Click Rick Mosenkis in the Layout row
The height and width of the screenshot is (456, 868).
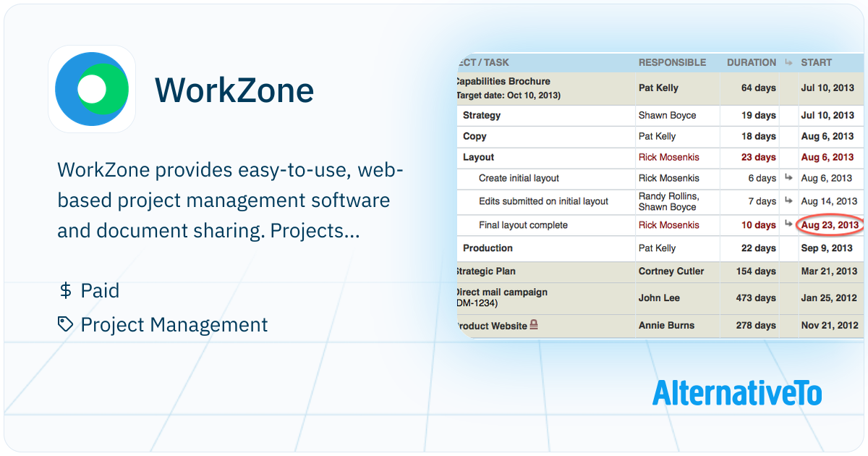(669, 157)
